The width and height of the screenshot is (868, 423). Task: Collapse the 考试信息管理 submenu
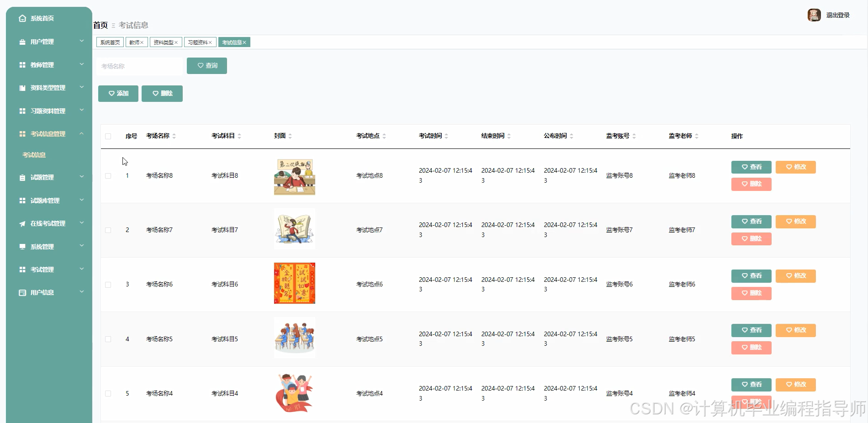[49, 133]
